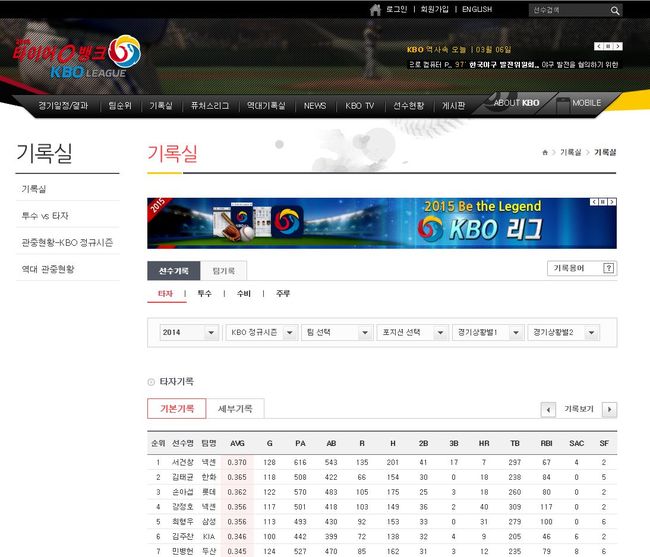Open the 2014 year dropdown
Screen dimensions: 650x557
click(190, 332)
